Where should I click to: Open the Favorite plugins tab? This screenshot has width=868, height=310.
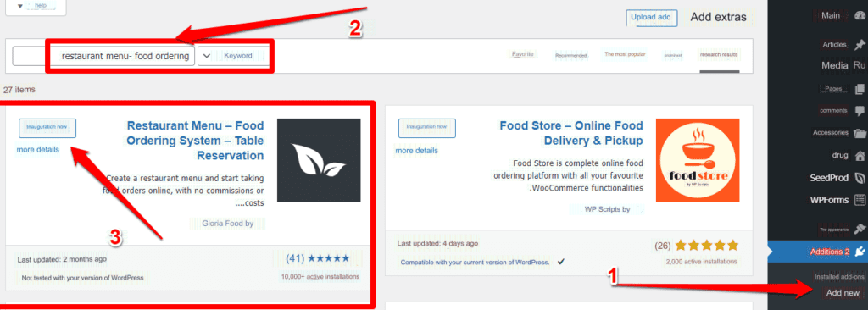tap(522, 54)
